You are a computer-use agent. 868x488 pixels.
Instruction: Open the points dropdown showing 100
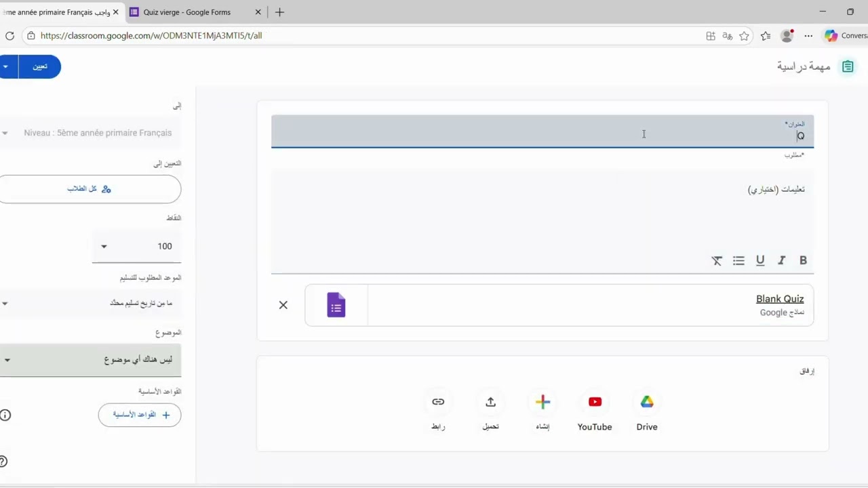136,246
